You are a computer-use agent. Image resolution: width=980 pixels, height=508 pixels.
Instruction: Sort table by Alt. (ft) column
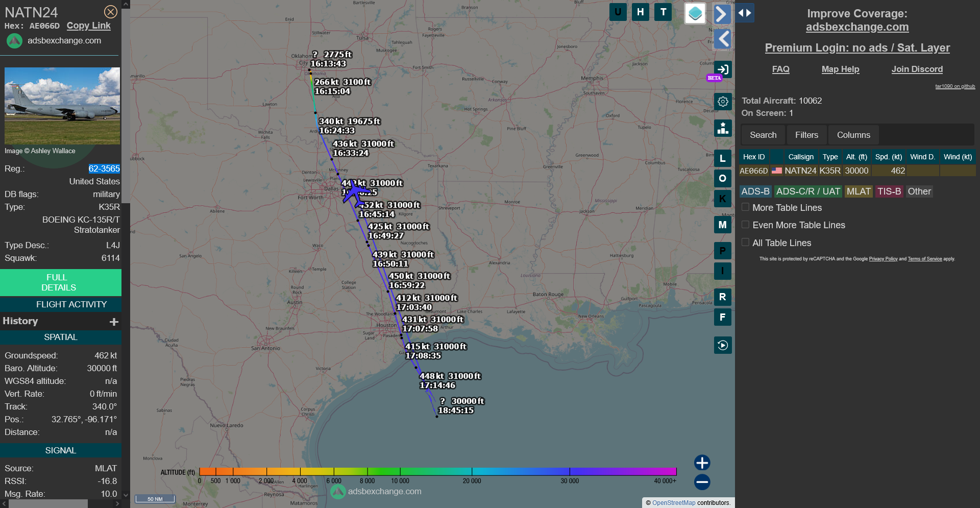856,157
